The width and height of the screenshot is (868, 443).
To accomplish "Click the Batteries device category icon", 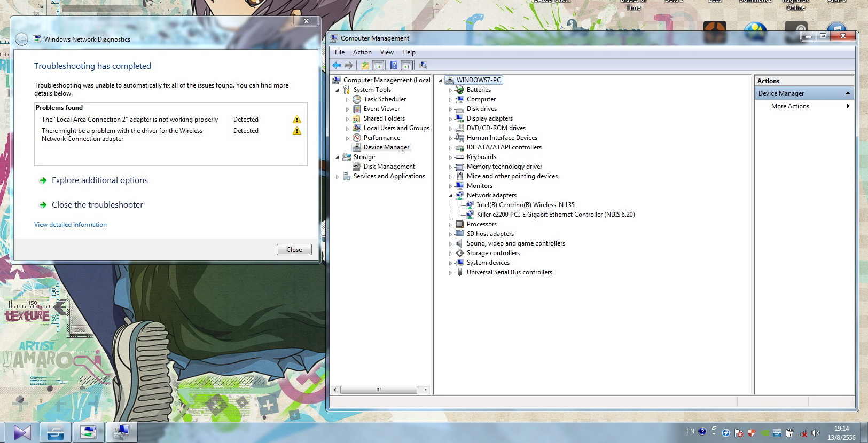I will click(460, 90).
